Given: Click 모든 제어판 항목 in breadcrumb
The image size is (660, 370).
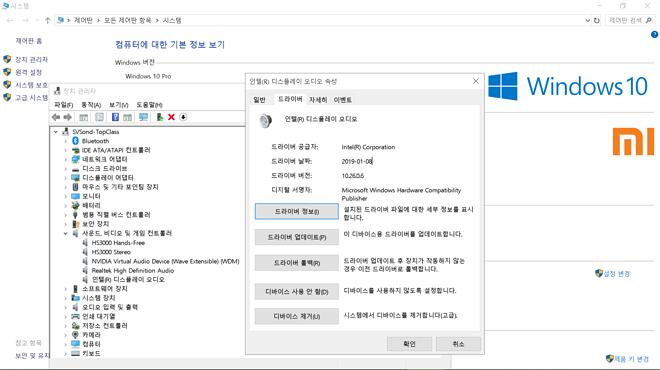Looking at the screenshot, I should click(x=128, y=20).
